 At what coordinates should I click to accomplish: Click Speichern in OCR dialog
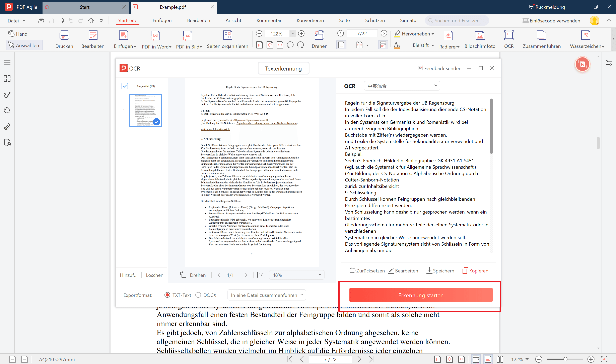pyautogui.click(x=440, y=271)
